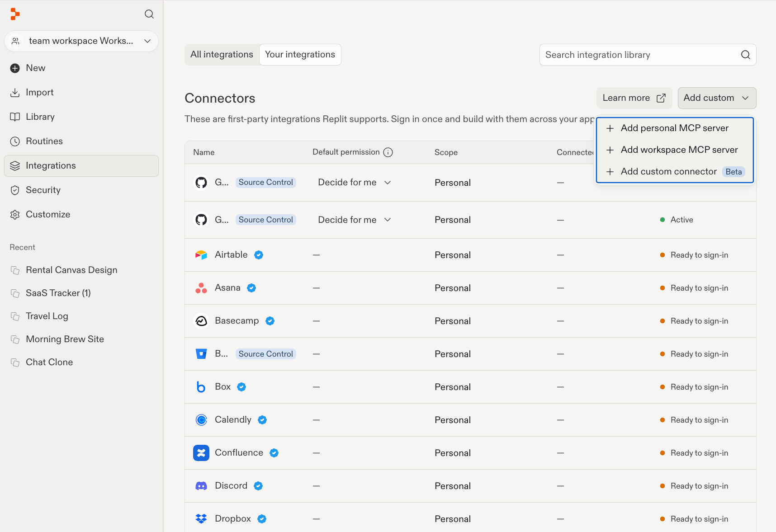Click Ready to sign-in for Discord
776x532 pixels.
[694, 486]
